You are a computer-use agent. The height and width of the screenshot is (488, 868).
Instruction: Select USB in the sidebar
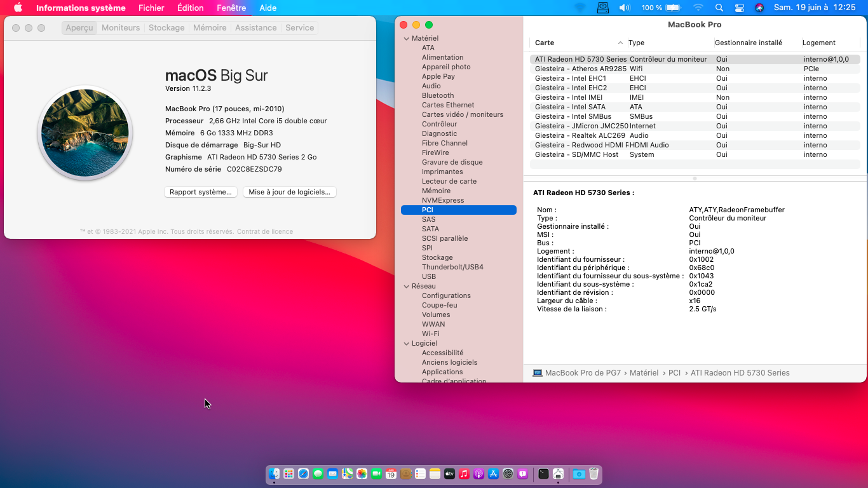(x=429, y=276)
